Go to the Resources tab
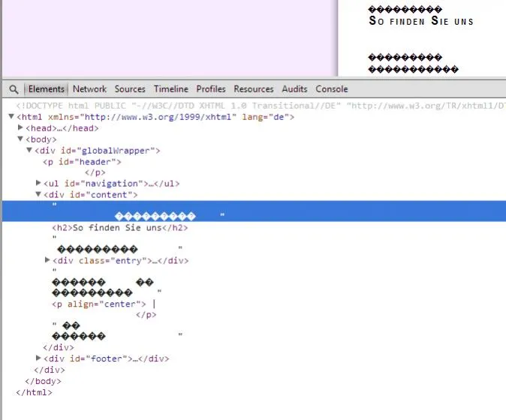The image size is (506, 420). (x=253, y=89)
